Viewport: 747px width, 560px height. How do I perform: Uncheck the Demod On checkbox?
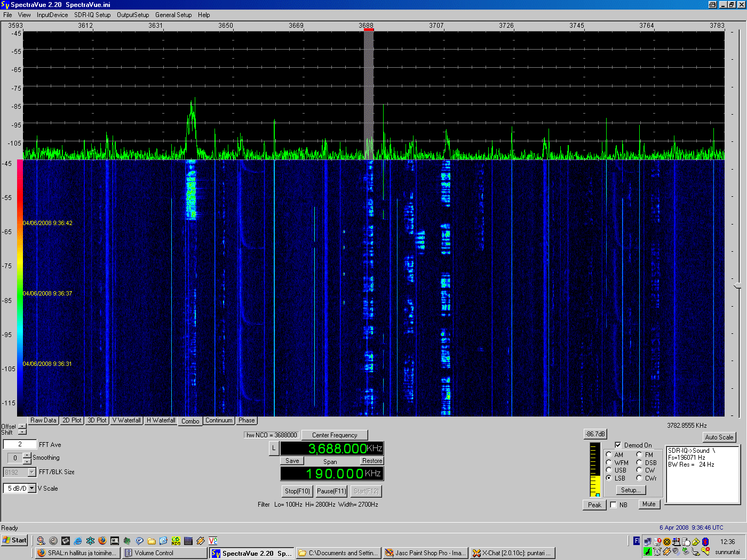click(618, 445)
